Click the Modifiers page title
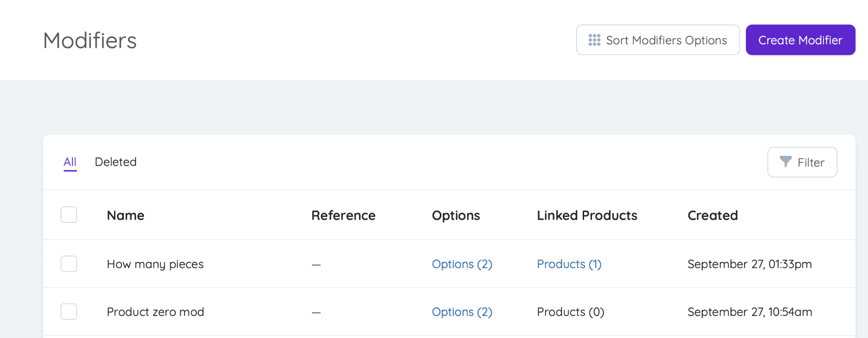Screen dimensions: 868x338 click(89, 40)
